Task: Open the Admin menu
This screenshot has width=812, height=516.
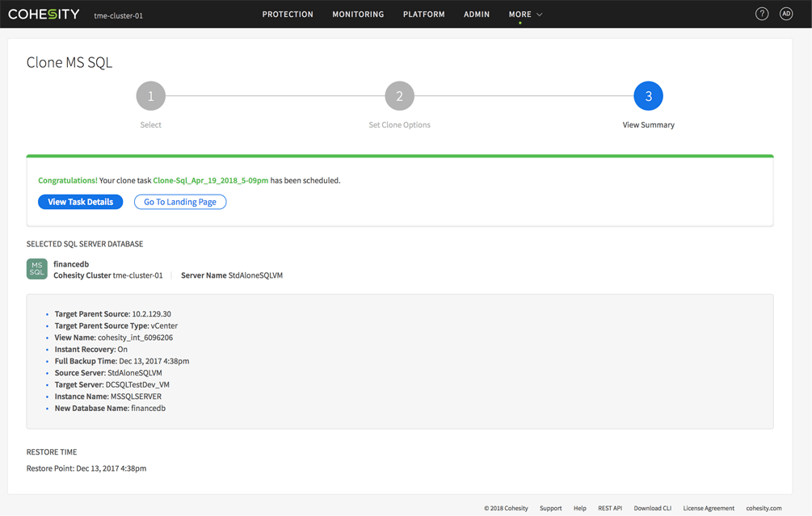Action: [477, 15]
